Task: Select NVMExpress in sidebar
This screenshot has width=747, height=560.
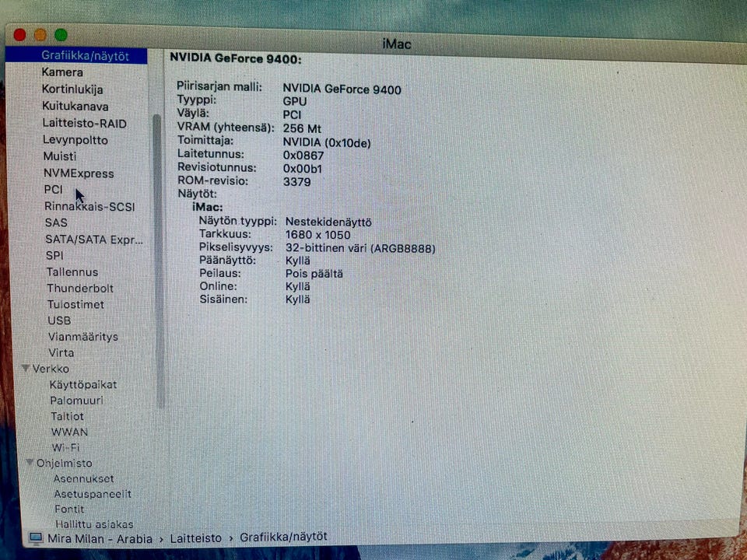Action: (x=79, y=173)
